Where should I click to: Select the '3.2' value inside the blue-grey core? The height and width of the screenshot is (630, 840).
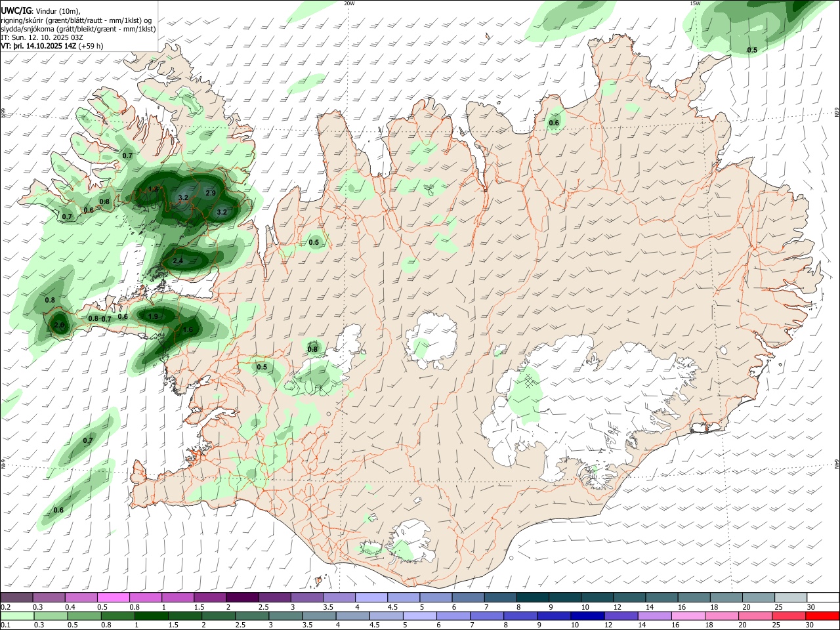point(183,198)
